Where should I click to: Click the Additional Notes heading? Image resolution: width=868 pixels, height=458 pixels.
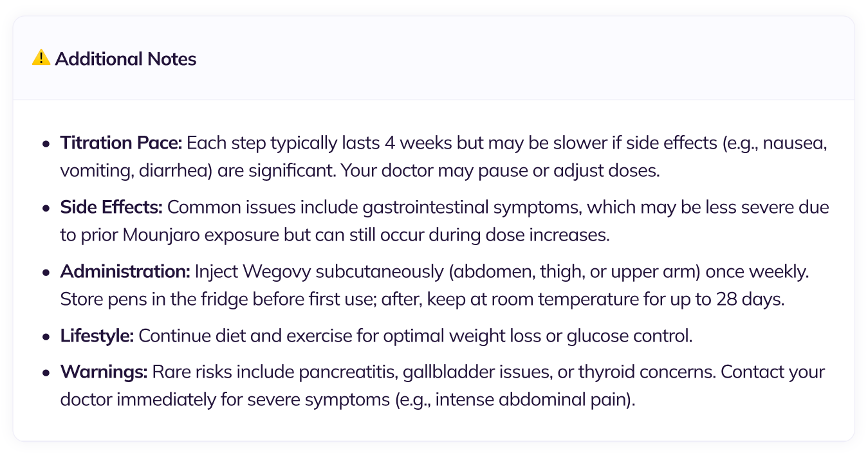pos(125,59)
